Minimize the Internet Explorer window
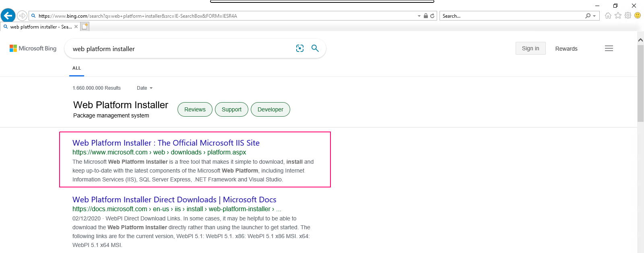This screenshot has width=644, height=253. point(597,6)
